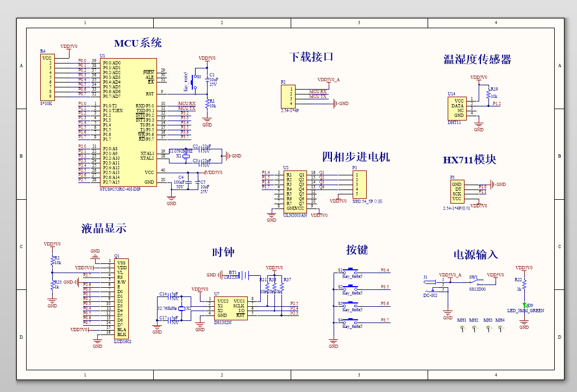Click the U7 DS1302N clock chip
Screen dimensions: 577x392
[x=231, y=308]
